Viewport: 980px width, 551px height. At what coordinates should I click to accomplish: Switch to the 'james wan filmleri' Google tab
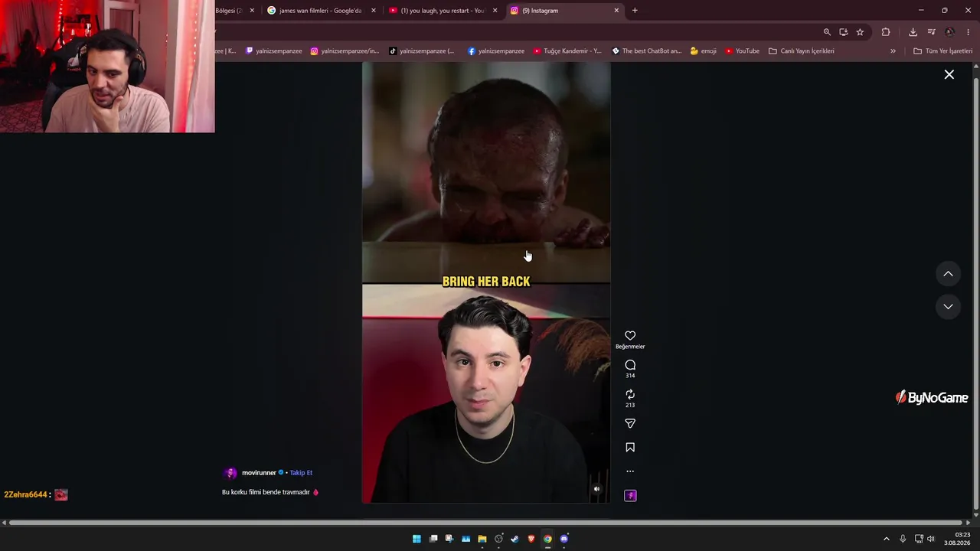click(320, 11)
